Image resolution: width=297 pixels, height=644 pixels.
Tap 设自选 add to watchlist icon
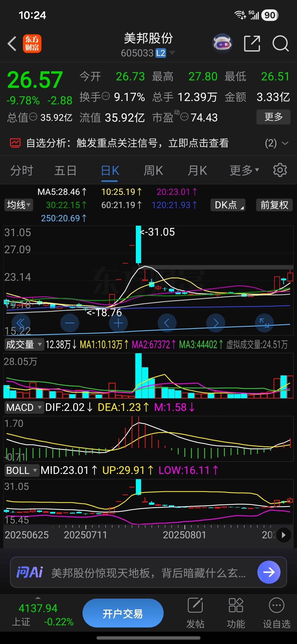276,605
